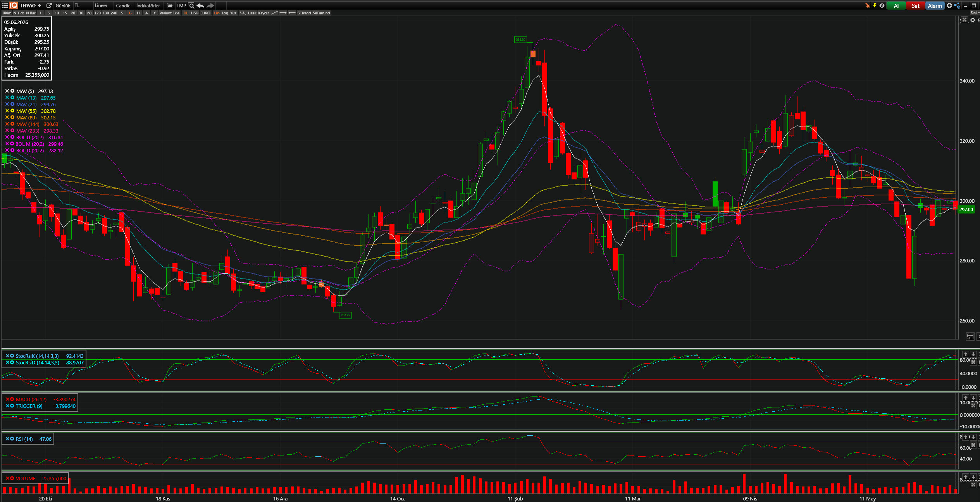Switch the price scale to Log
980x502 pixels.
point(225,13)
